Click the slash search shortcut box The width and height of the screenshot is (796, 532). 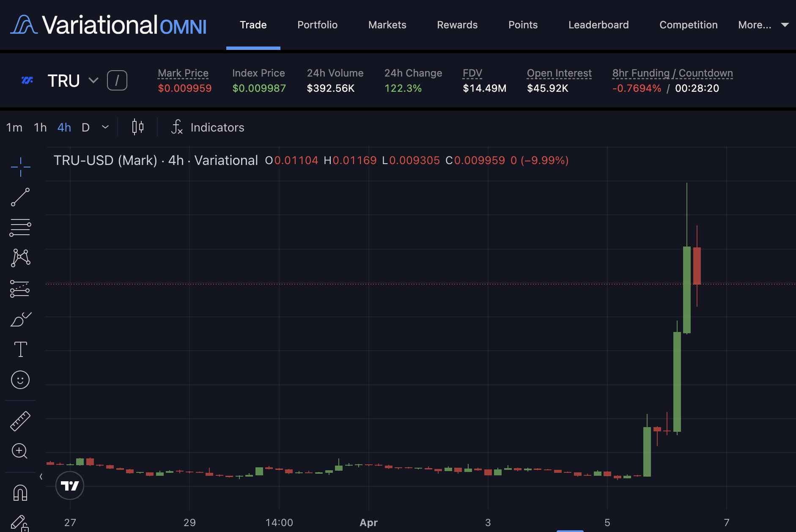pyautogui.click(x=117, y=80)
